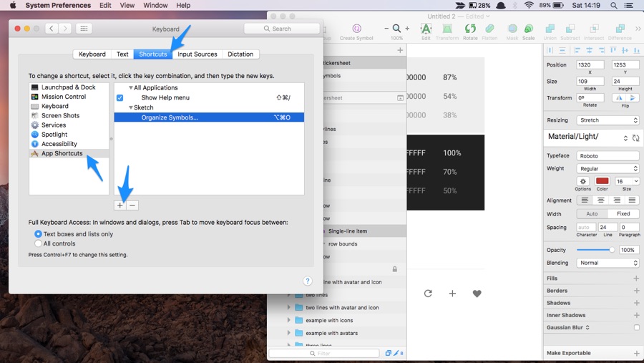Click the heart icon on the canvas

pyautogui.click(x=477, y=294)
